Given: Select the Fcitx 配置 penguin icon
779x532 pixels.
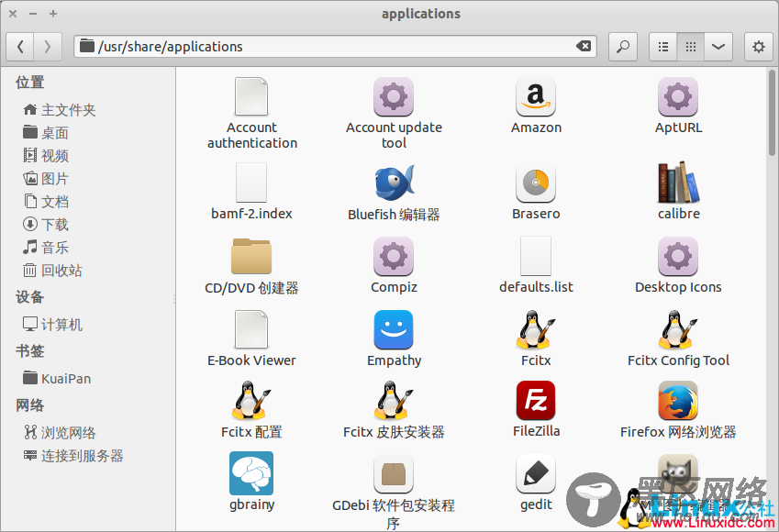Looking at the screenshot, I should (250, 400).
